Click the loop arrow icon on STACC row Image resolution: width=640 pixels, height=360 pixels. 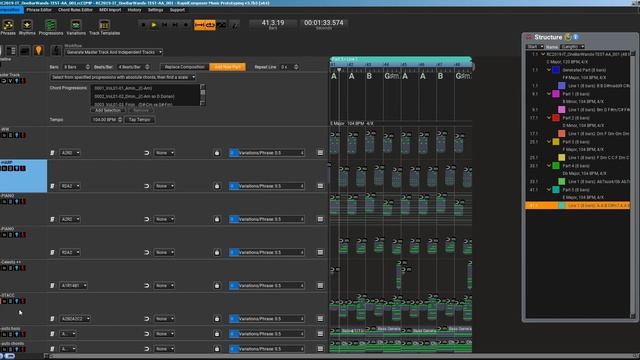click(147, 319)
